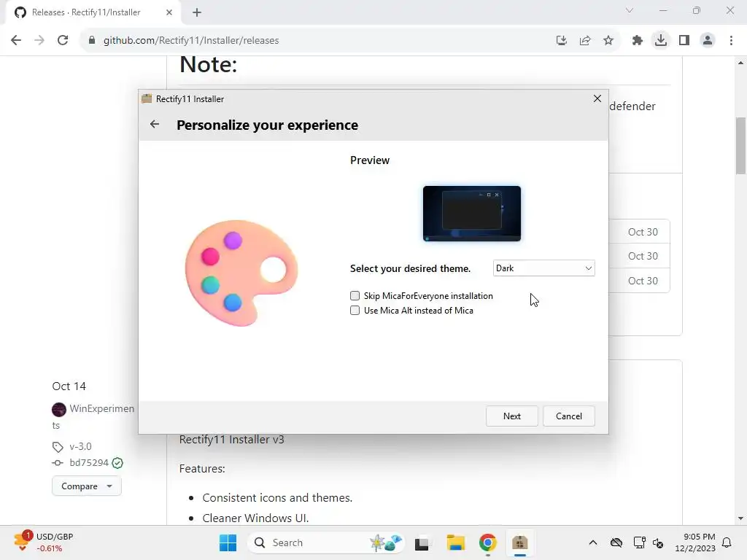Image resolution: width=747 pixels, height=560 pixels.
Task: Open notifications bell icon
Action: pos(727,542)
